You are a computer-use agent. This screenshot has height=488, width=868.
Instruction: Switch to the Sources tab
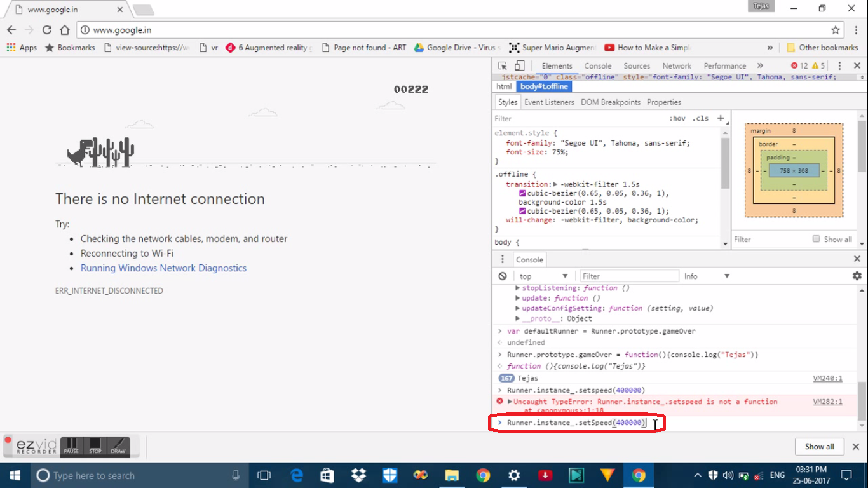click(637, 65)
